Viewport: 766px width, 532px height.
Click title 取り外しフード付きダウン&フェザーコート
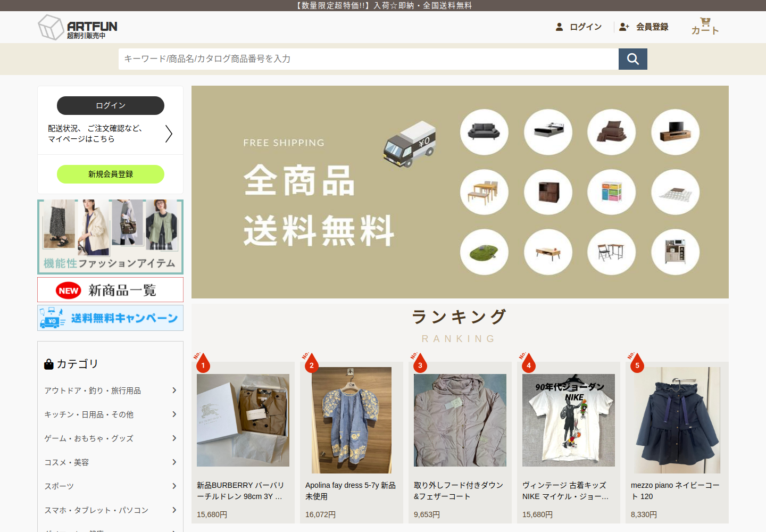(459, 491)
